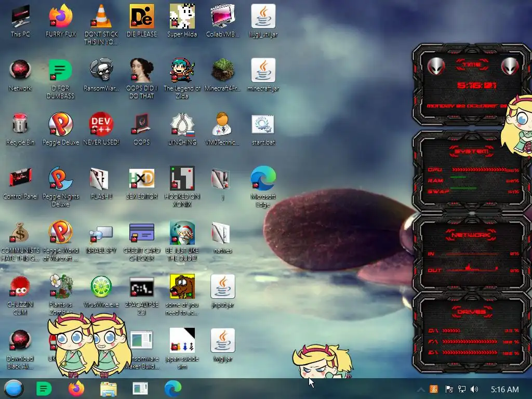Open the flag notification tray icon

449,389
